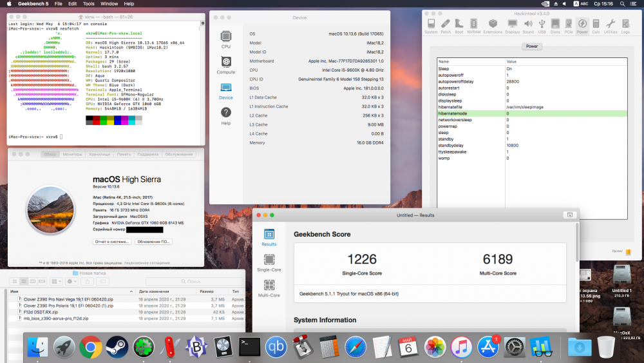
Task: Launch Steam from the Dock
Action: pyautogui.click(x=117, y=348)
